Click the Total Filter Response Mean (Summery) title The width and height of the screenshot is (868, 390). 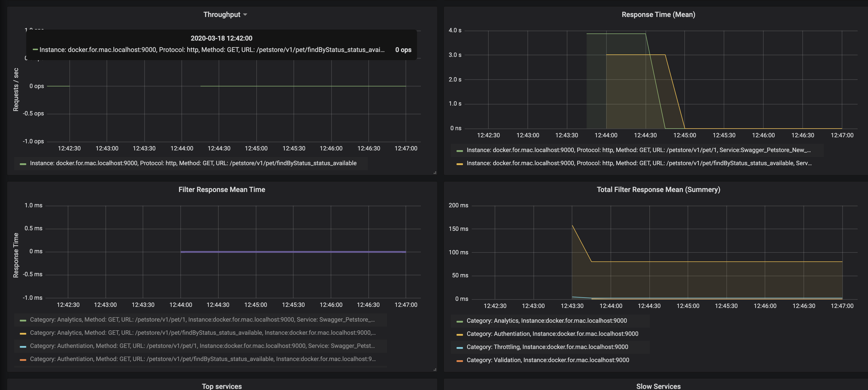658,190
